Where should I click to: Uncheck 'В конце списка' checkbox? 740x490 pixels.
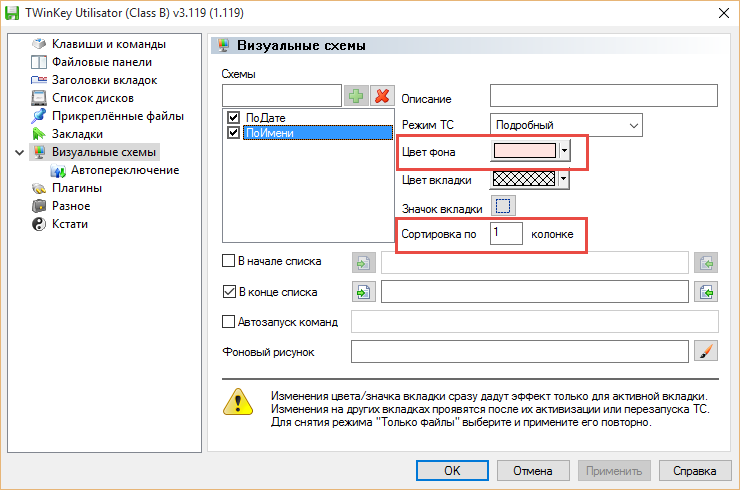click(229, 292)
